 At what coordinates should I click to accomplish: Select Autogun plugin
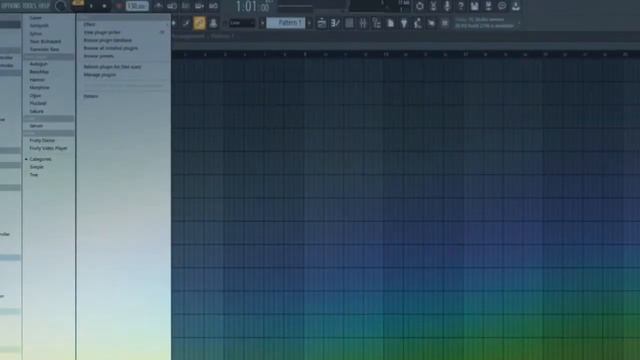click(x=38, y=64)
